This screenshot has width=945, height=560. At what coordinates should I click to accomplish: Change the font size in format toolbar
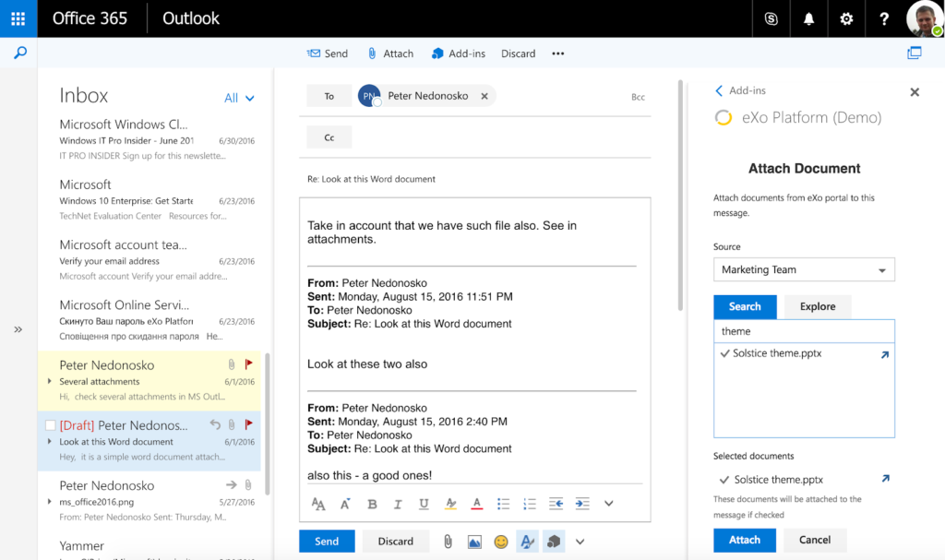(318, 504)
